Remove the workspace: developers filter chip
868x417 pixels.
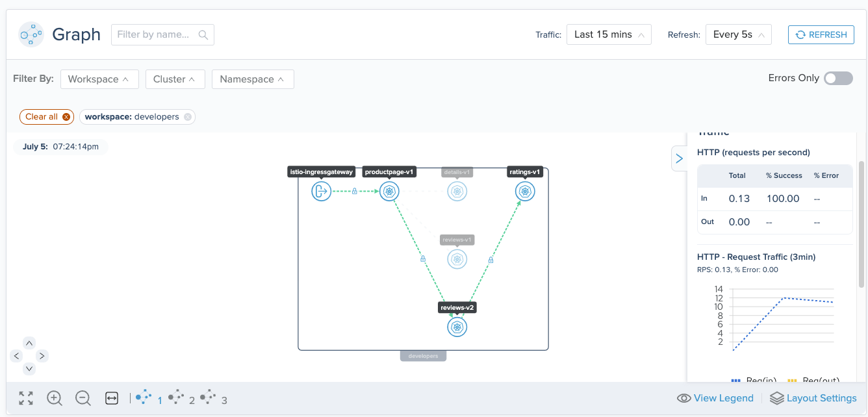(x=187, y=116)
